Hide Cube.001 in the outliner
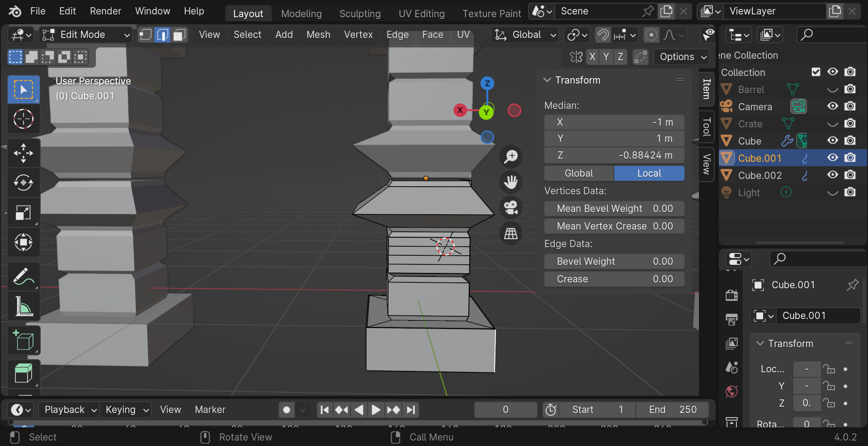Image resolution: width=868 pixels, height=446 pixels. click(x=832, y=158)
